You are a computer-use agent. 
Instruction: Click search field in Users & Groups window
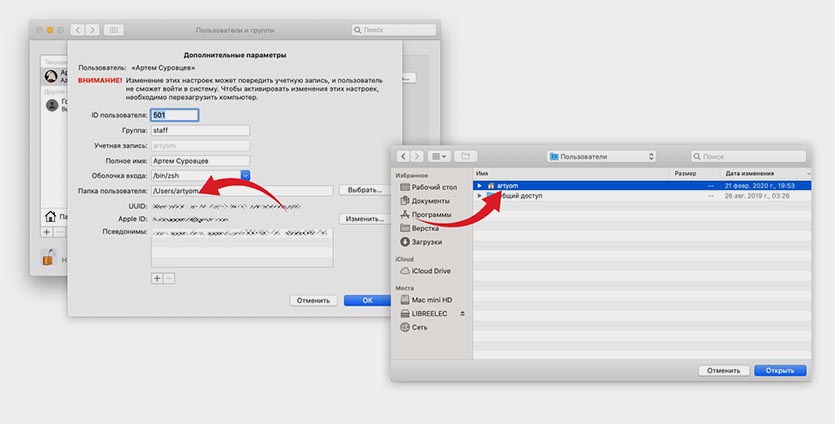click(394, 30)
